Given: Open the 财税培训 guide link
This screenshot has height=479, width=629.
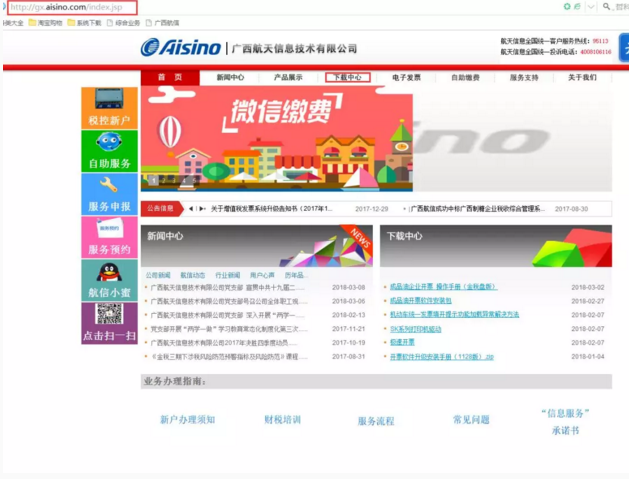Looking at the screenshot, I should click(282, 420).
